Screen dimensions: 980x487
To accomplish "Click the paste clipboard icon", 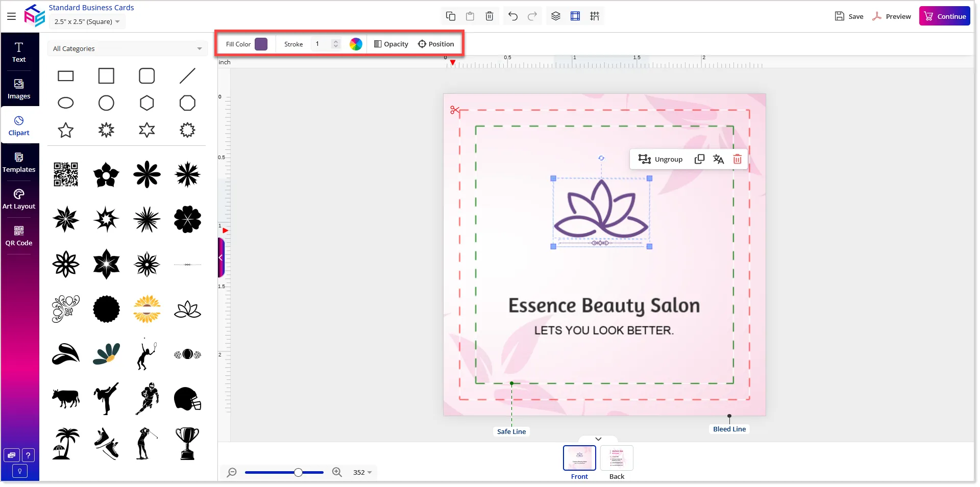I will pos(470,16).
